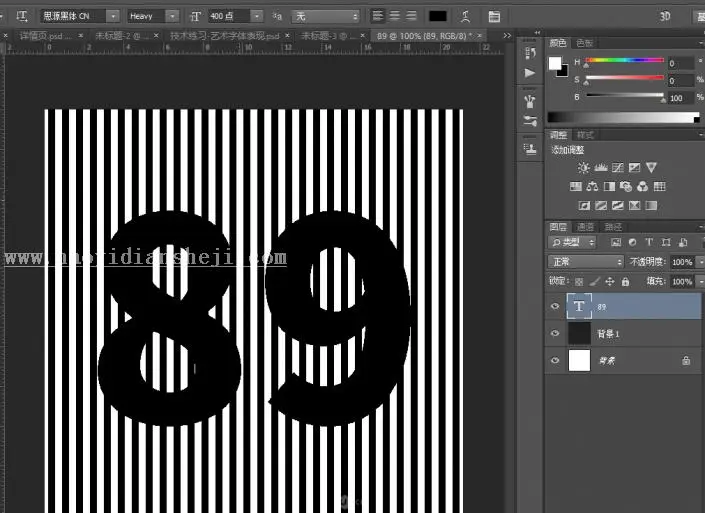Open the 正常 blend mode dropdown
Screen dimensions: 705x513
(586, 262)
